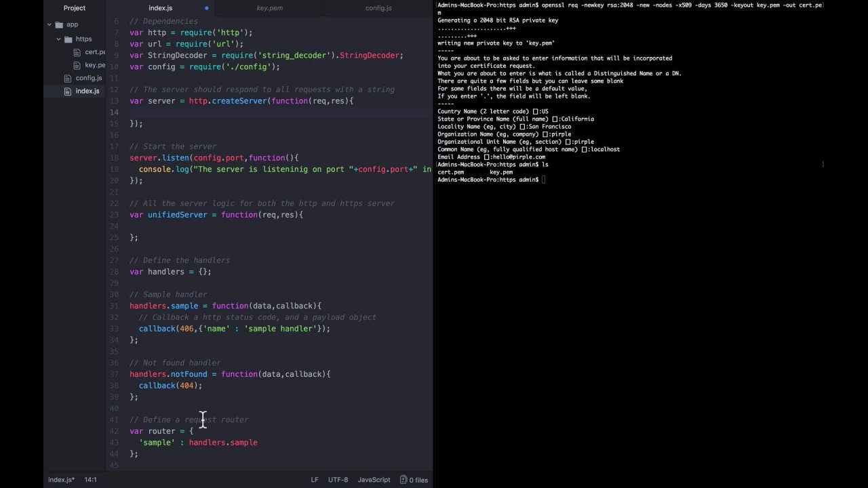The image size is (868, 488).
Task: Click 'callback(404);' on line 38
Action: (x=170, y=386)
